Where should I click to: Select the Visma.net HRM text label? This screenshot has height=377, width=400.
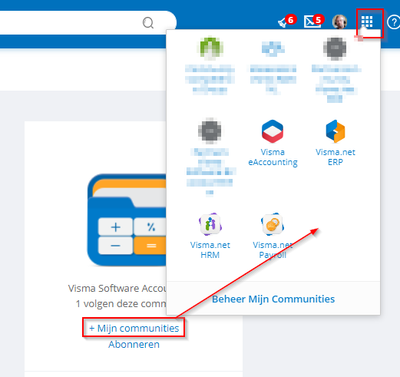pyautogui.click(x=210, y=250)
